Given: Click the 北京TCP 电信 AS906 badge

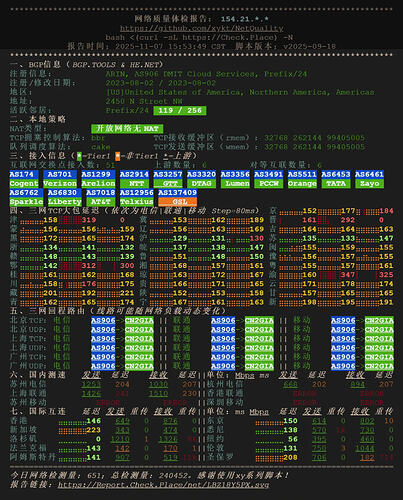Looking at the screenshot, I should pos(103,321).
